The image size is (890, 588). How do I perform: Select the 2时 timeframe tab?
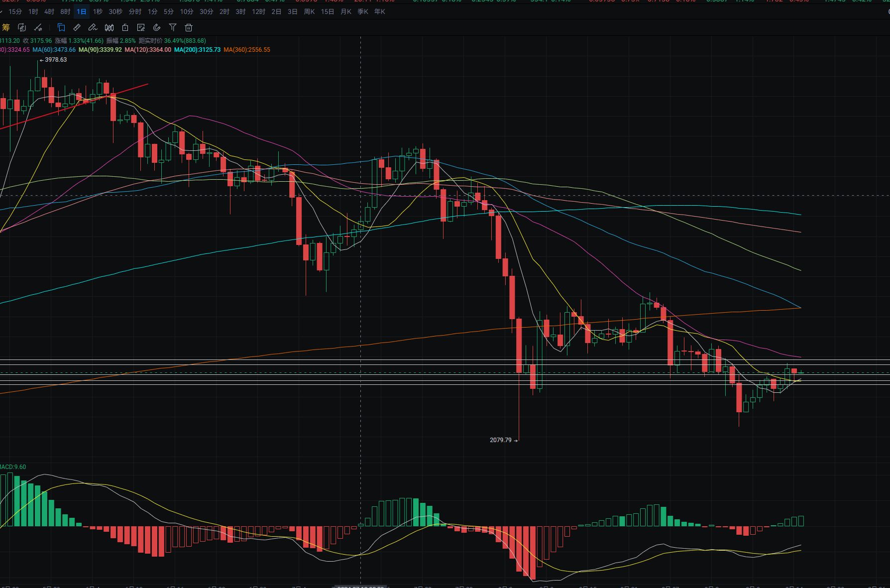click(224, 11)
